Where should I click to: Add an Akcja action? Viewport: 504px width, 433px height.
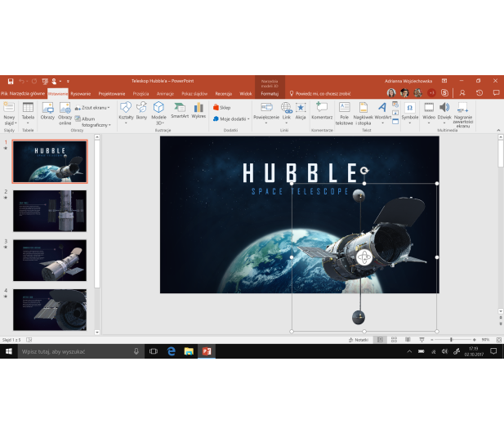pyautogui.click(x=301, y=111)
